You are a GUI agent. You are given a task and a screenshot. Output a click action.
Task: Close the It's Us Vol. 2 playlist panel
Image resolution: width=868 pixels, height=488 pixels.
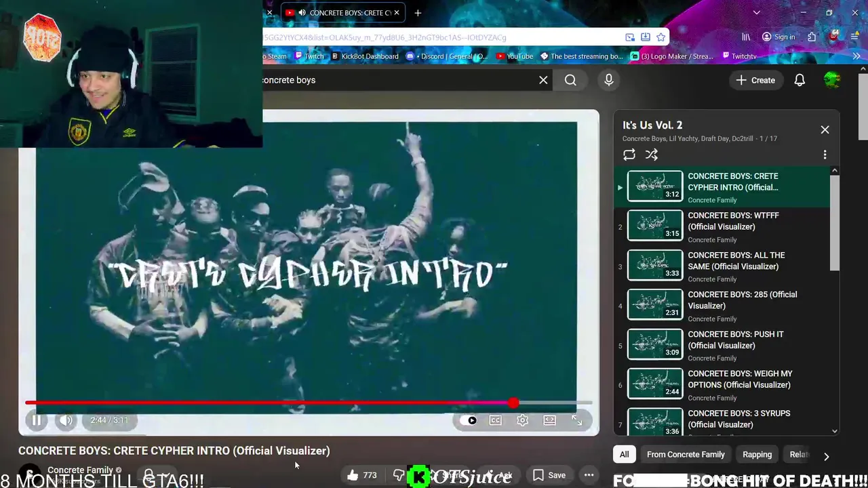(x=825, y=129)
